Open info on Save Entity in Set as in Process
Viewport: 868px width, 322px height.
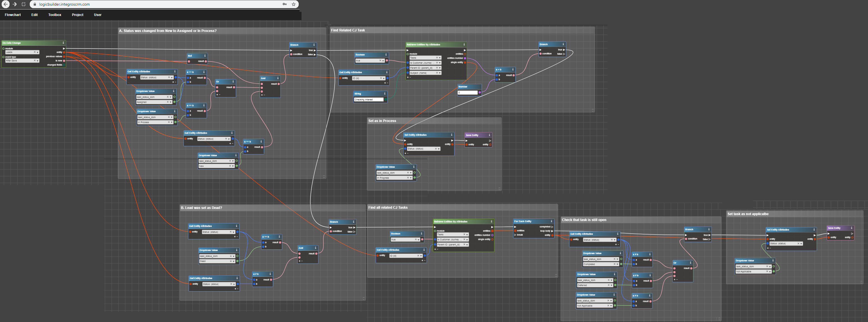489,135
